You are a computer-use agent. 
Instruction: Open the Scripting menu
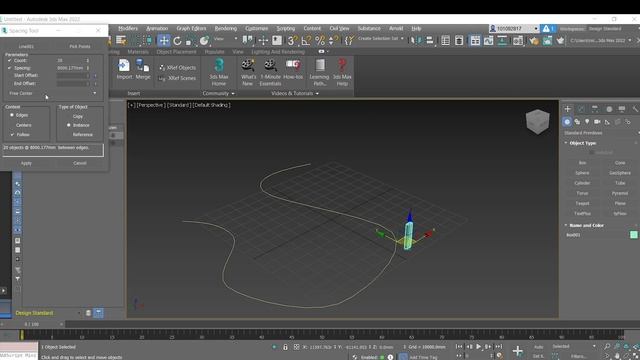pos(286,29)
